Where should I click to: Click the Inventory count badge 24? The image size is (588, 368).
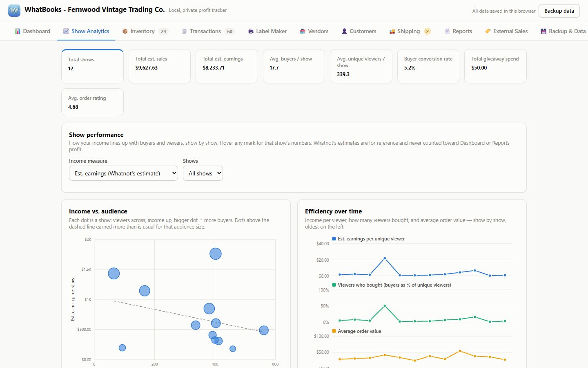[x=163, y=31]
